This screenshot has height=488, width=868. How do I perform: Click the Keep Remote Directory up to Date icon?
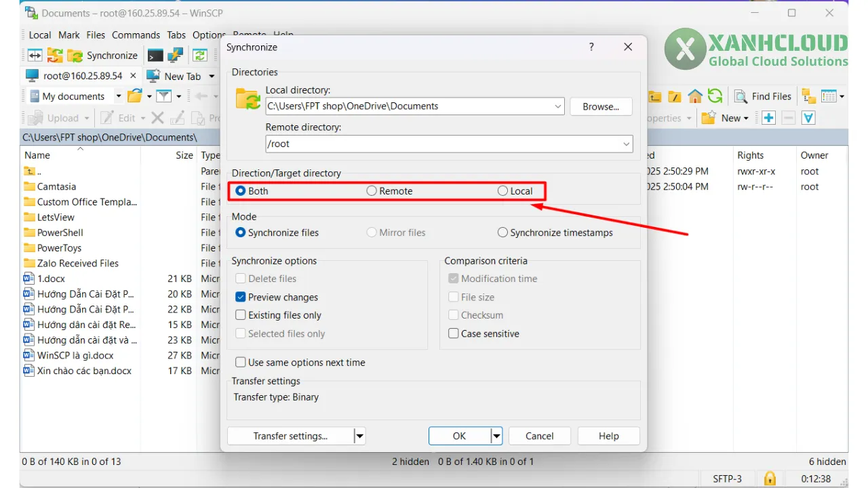point(55,56)
